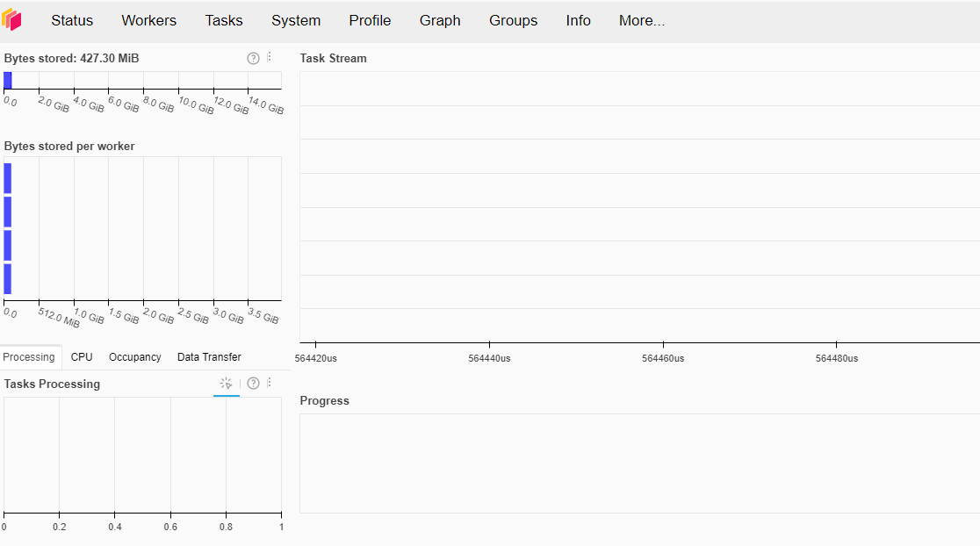Click the Tasks Processing title

click(x=52, y=384)
